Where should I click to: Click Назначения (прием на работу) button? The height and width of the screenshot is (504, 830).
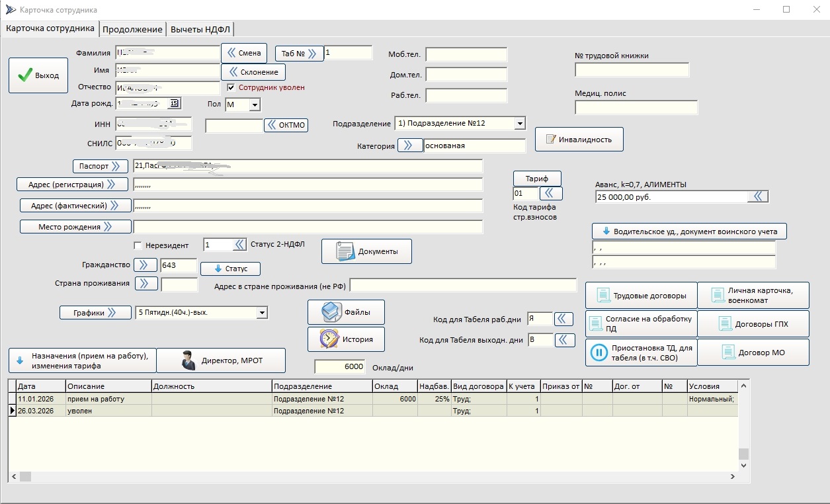pos(83,360)
